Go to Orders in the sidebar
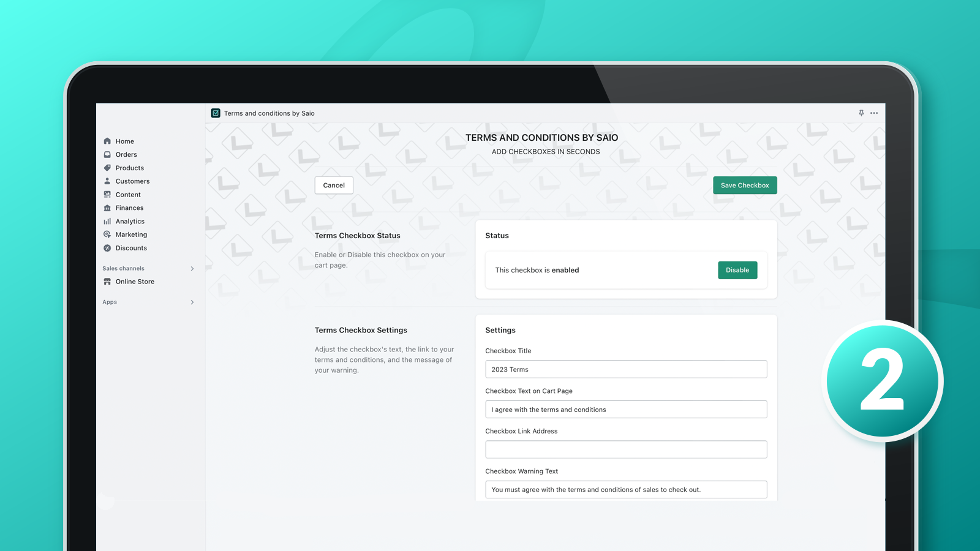This screenshot has width=980, height=551. (126, 155)
